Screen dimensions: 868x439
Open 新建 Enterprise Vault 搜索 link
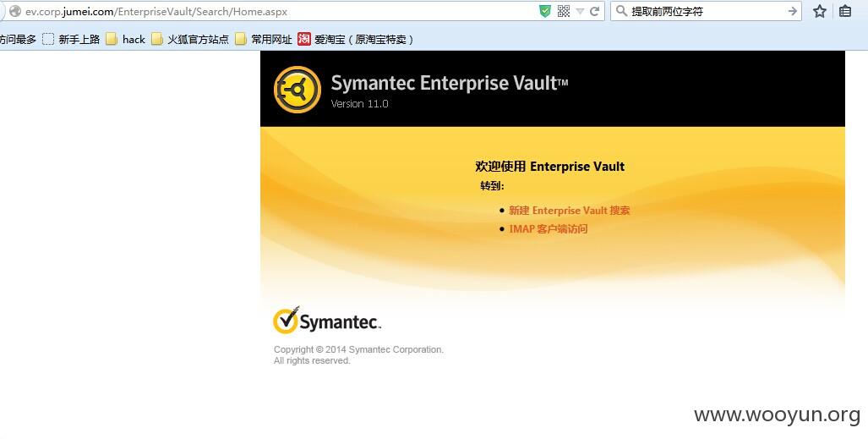click(x=569, y=211)
